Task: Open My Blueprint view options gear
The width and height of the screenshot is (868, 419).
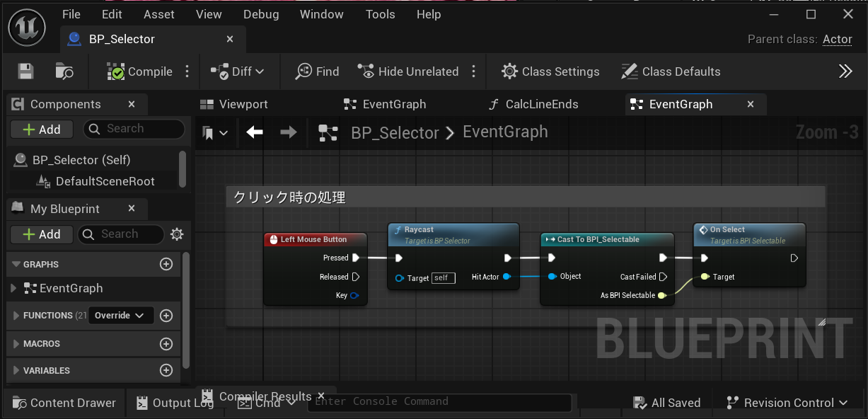Action: (x=177, y=234)
